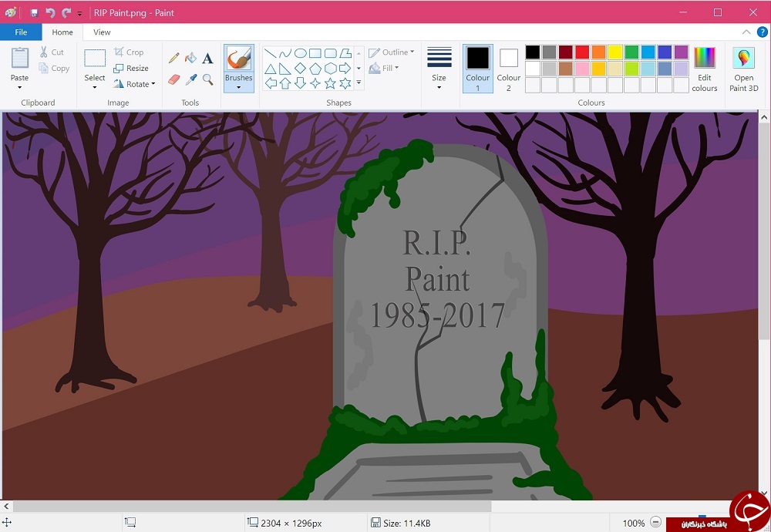The height and width of the screenshot is (532, 771).
Task: Select the Pencil tool
Action: [173, 58]
